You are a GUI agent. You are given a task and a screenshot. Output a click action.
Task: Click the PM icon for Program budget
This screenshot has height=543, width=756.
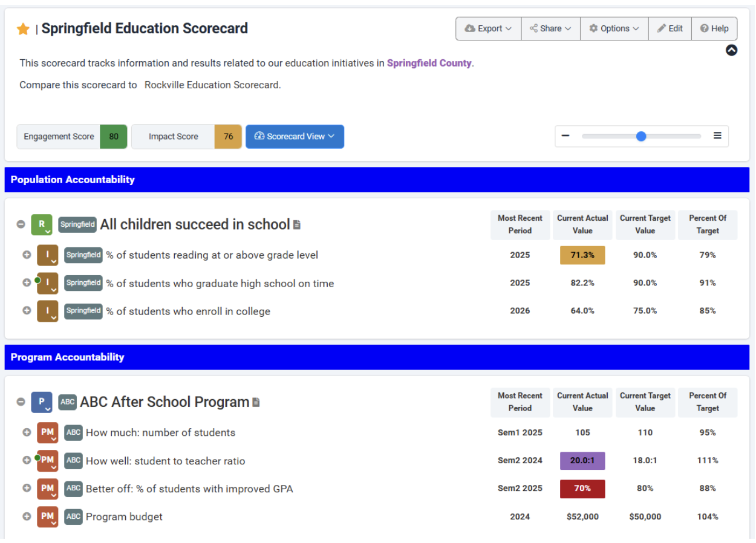[47, 516]
